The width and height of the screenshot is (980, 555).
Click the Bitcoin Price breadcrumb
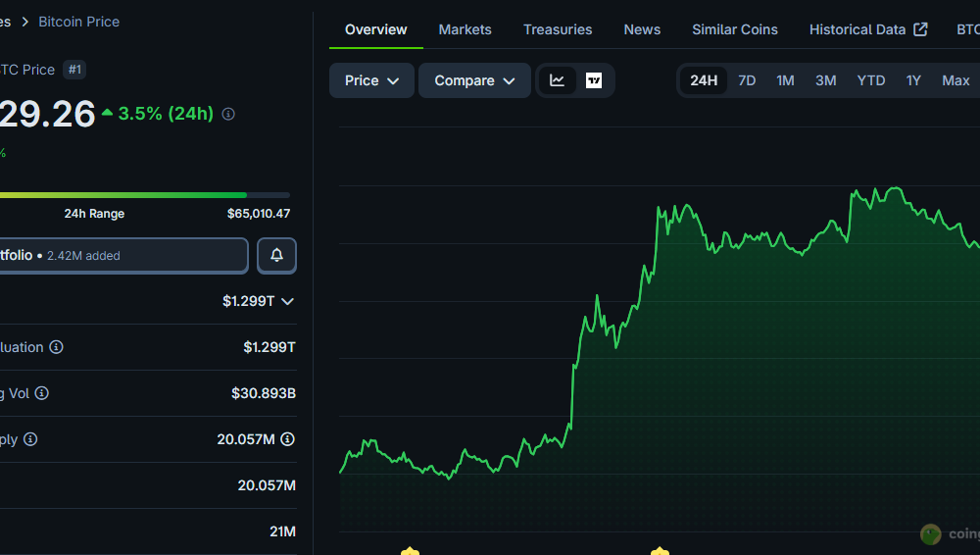tap(78, 22)
